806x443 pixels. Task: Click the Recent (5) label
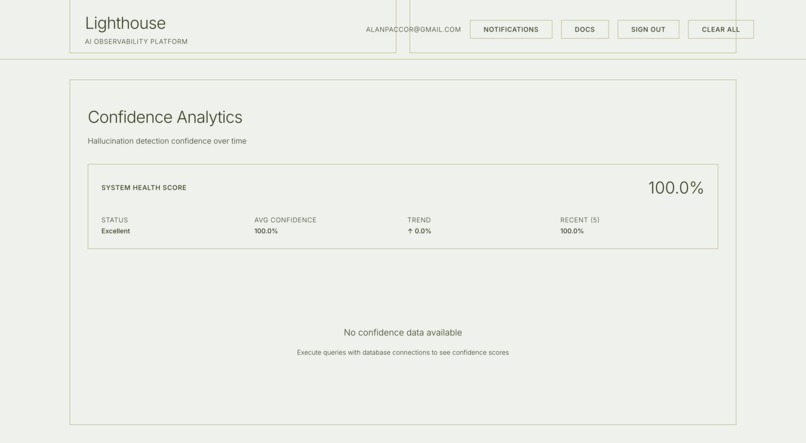pos(580,220)
